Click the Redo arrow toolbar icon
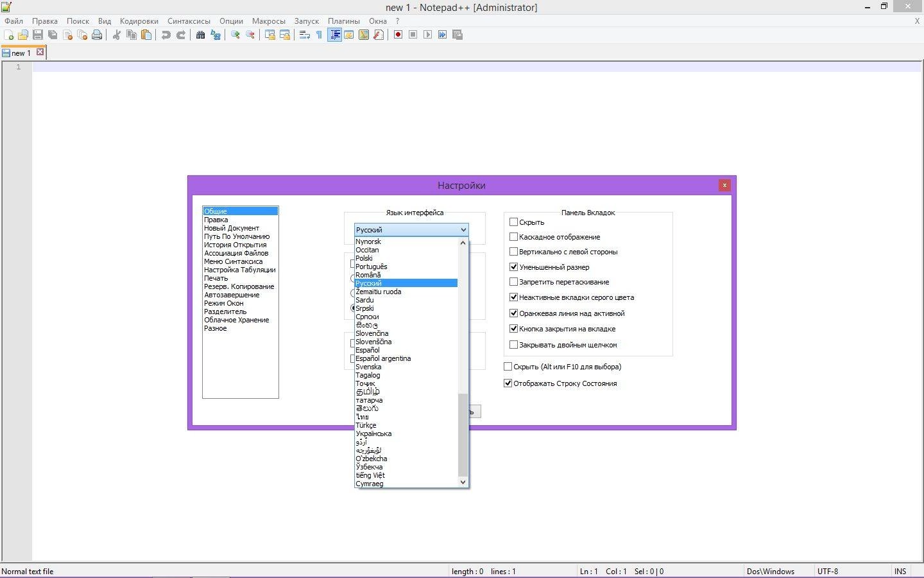The image size is (924, 578). (181, 35)
